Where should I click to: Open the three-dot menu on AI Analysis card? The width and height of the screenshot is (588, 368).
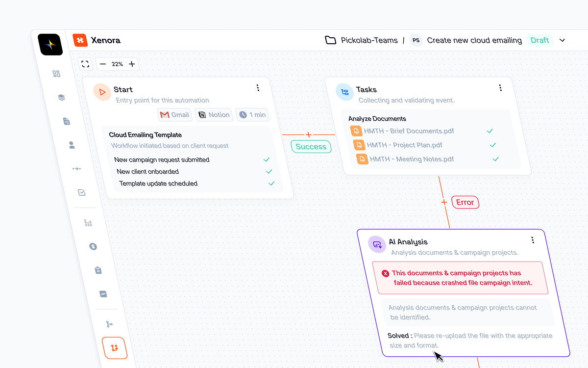point(533,240)
